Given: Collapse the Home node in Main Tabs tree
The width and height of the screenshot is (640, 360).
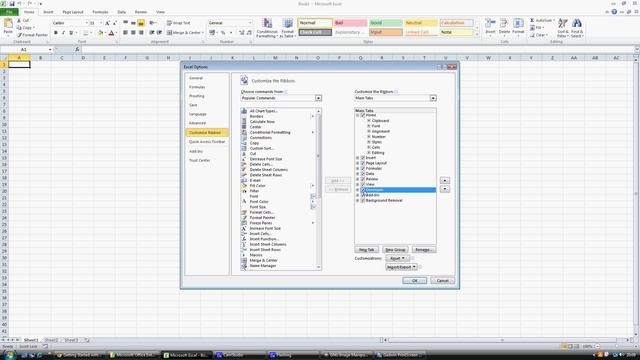Looking at the screenshot, I should tap(358, 115).
